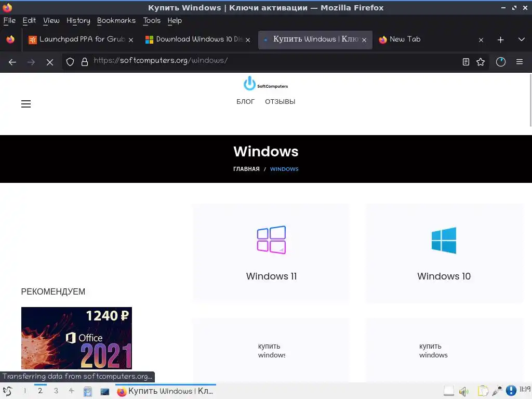The height and width of the screenshot is (399, 532).
Task: Show site security padlock info
Action: click(85, 62)
